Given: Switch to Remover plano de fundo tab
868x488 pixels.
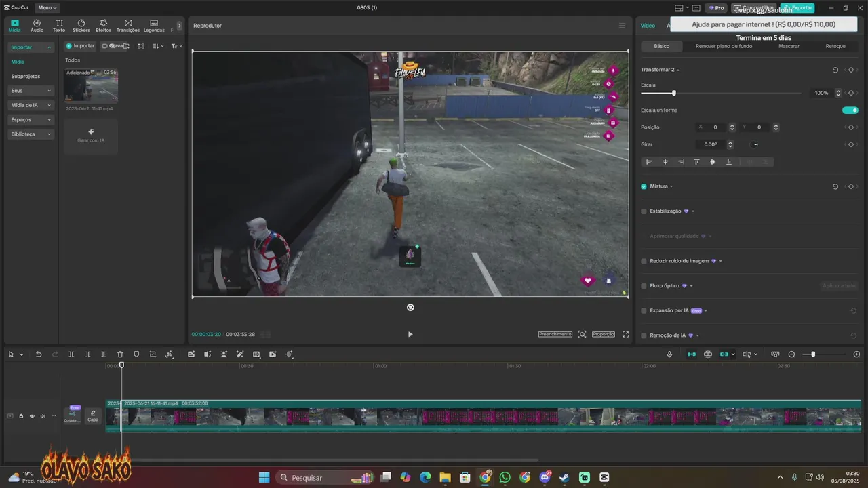Looking at the screenshot, I should tap(724, 46).
